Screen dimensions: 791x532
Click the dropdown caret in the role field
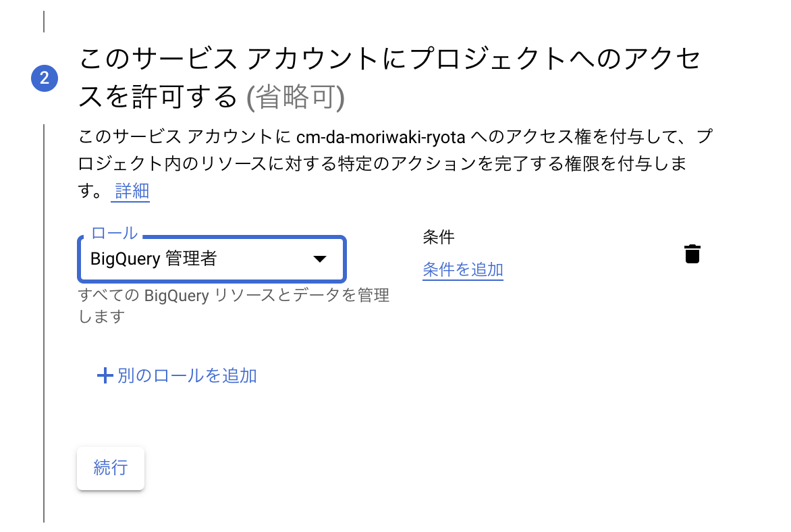(x=319, y=259)
